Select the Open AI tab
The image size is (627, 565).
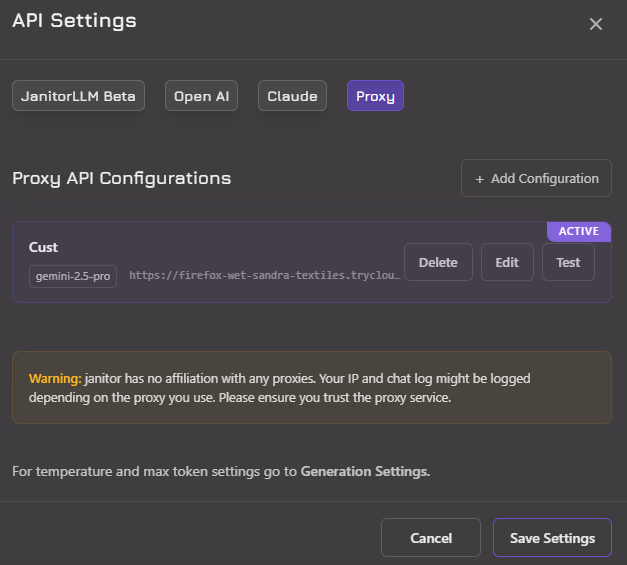pyautogui.click(x=201, y=96)
